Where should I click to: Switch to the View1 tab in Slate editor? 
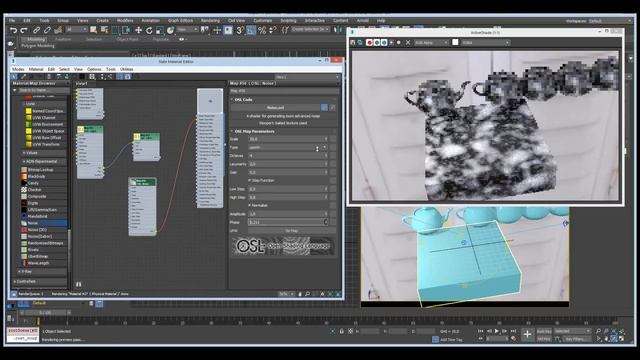click(x=82, y=83)
